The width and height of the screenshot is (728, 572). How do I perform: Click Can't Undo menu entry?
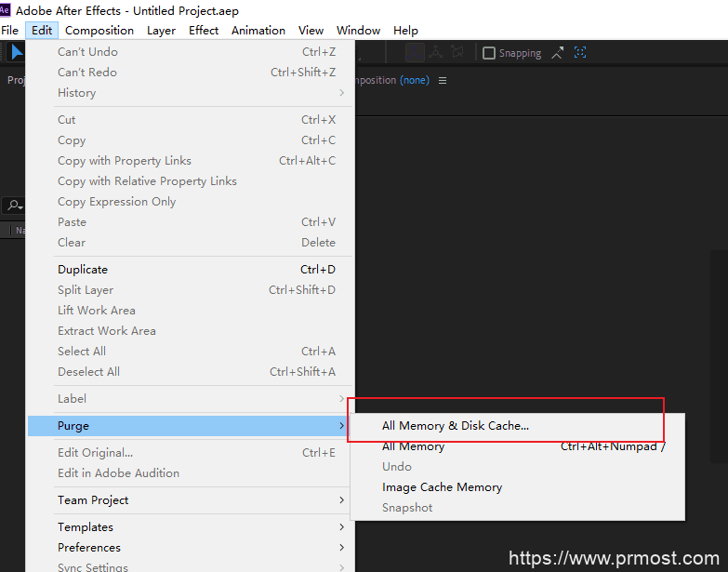pos(190,52)
